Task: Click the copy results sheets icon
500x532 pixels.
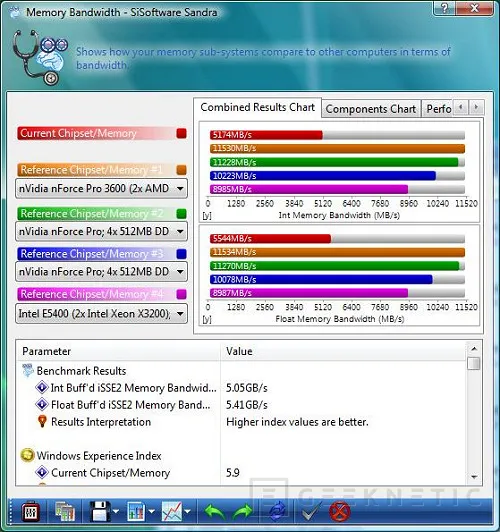Action: tap(65, 512)
